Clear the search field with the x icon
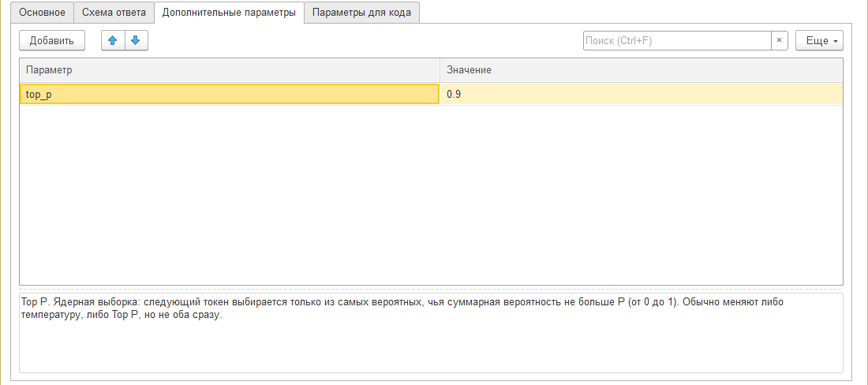868x385 pixels. [x=780, y=41]
